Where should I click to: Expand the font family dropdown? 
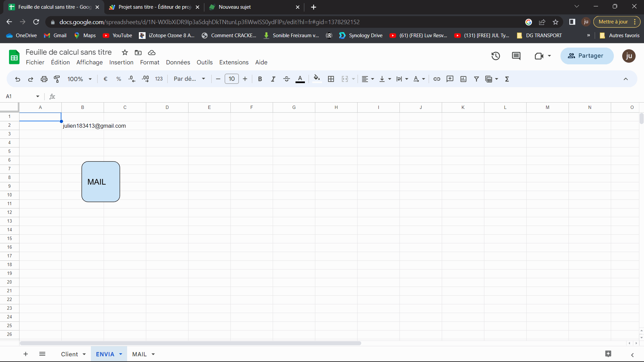click(189, 79)
